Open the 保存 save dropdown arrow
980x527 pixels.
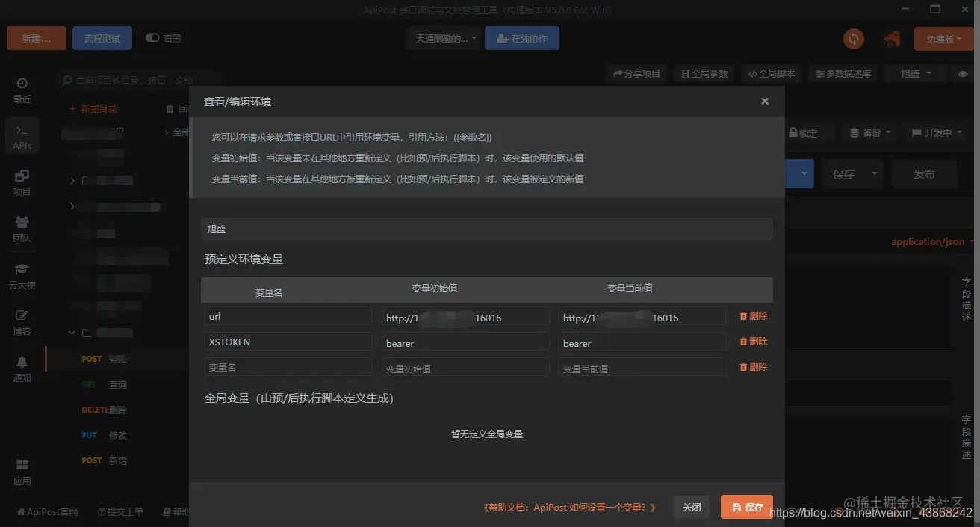pos(874,173)
